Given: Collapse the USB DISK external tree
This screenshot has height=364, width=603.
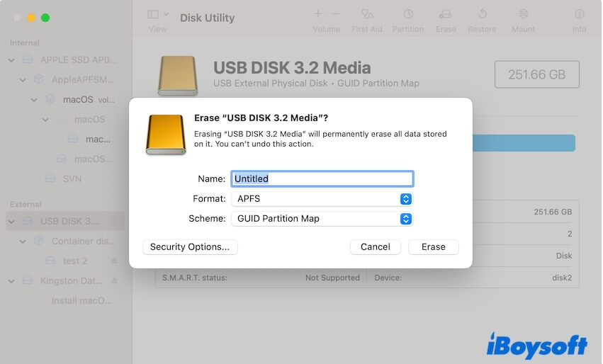Looking at the screenshot, I should point(11,222).
